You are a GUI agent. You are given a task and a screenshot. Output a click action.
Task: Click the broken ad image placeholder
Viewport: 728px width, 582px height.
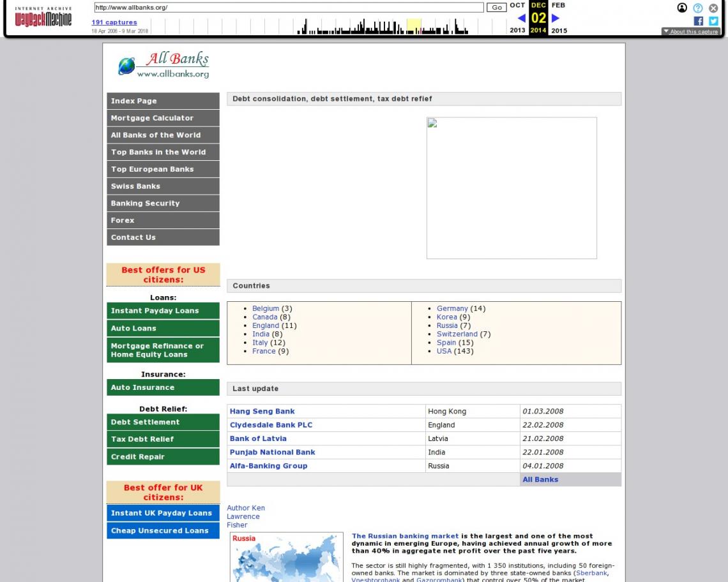tap(512, 188)
